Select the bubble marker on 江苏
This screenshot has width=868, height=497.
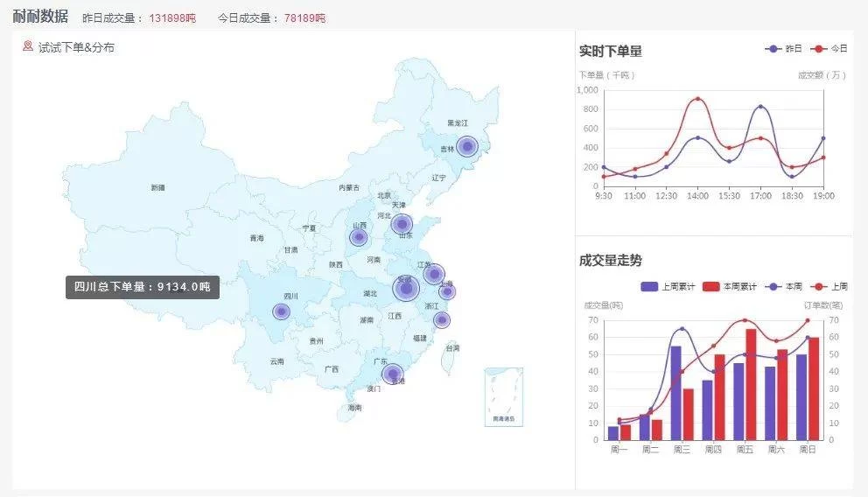(x=434, y=274)
